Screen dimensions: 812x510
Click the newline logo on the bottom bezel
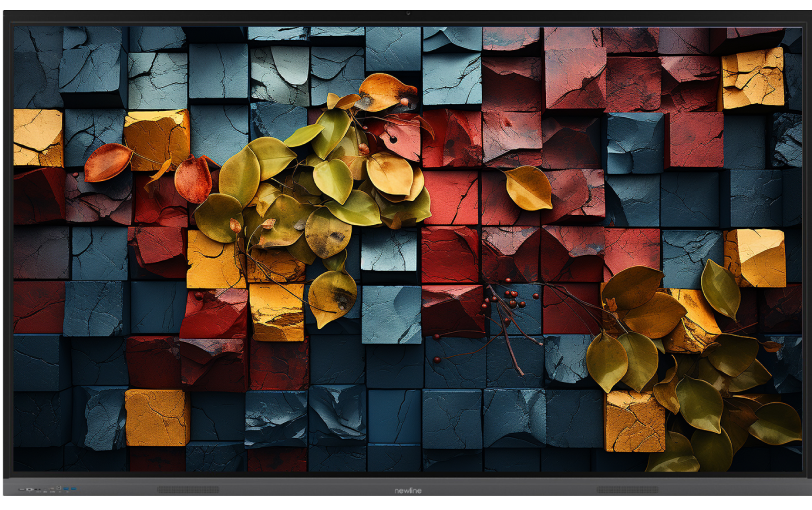408,490
